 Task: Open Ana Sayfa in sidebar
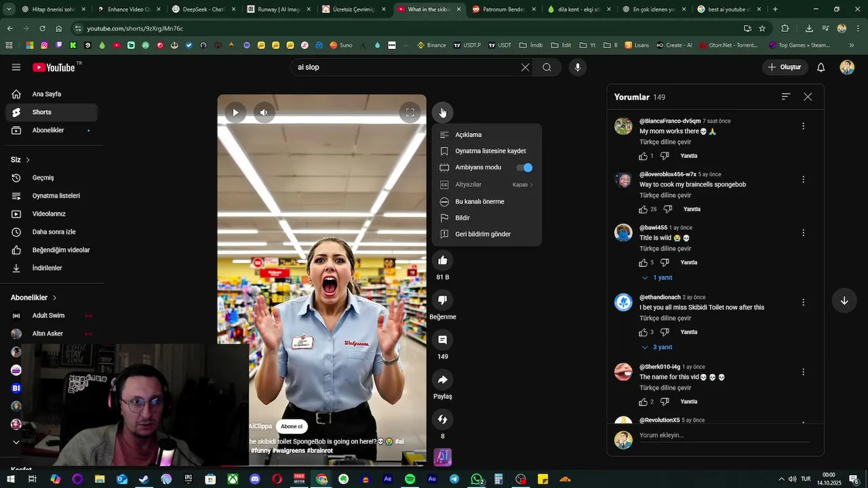click(x=52, y=94)
